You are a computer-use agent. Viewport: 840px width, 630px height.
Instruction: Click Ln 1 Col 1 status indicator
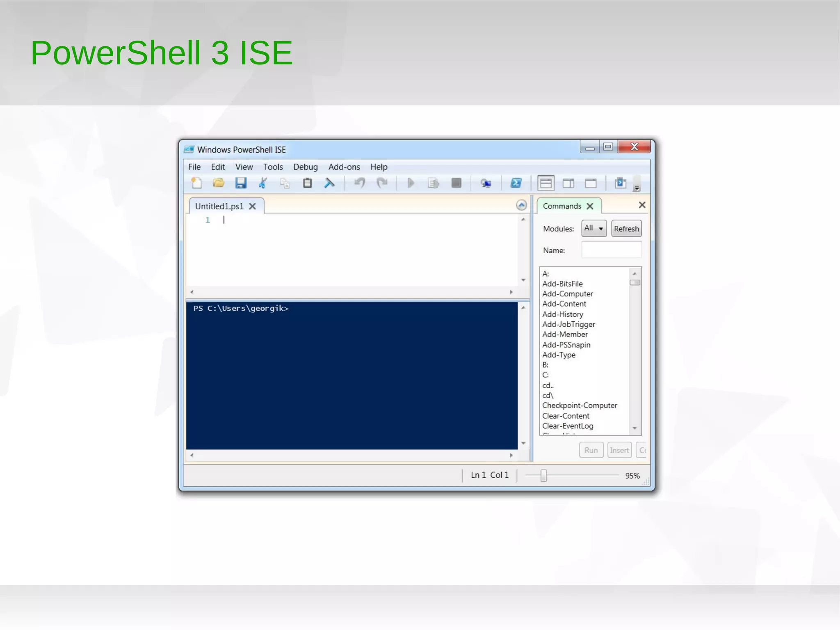pos(490,475)
